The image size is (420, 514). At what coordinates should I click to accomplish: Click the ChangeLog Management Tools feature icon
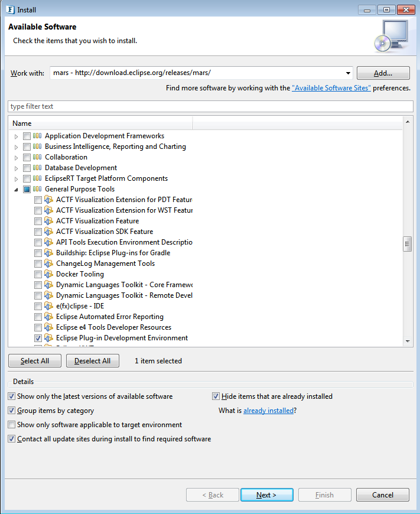pyautogui.click(x=48, y=263)
